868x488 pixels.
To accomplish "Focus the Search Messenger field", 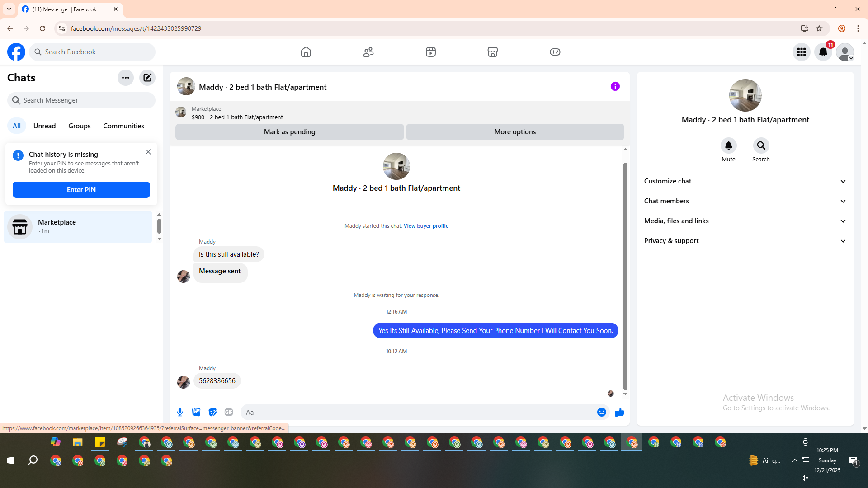I will click(x=81, y=100).
